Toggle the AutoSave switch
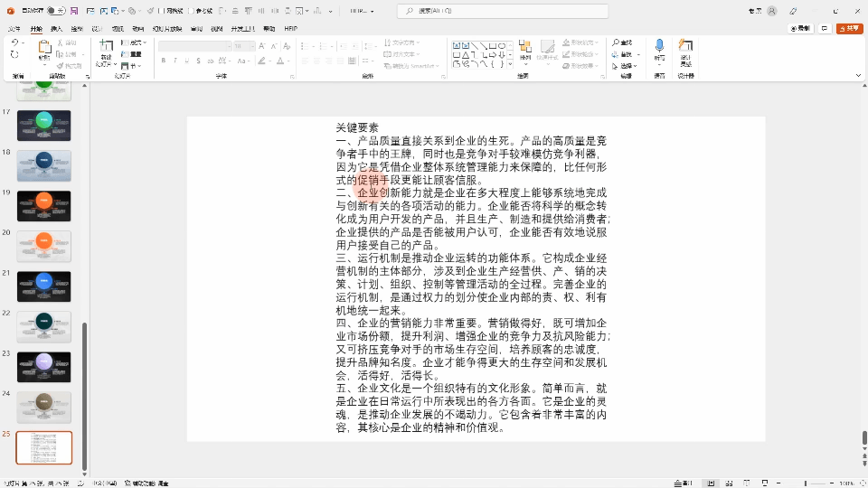 pyautogui.click(x=56, y=11)
